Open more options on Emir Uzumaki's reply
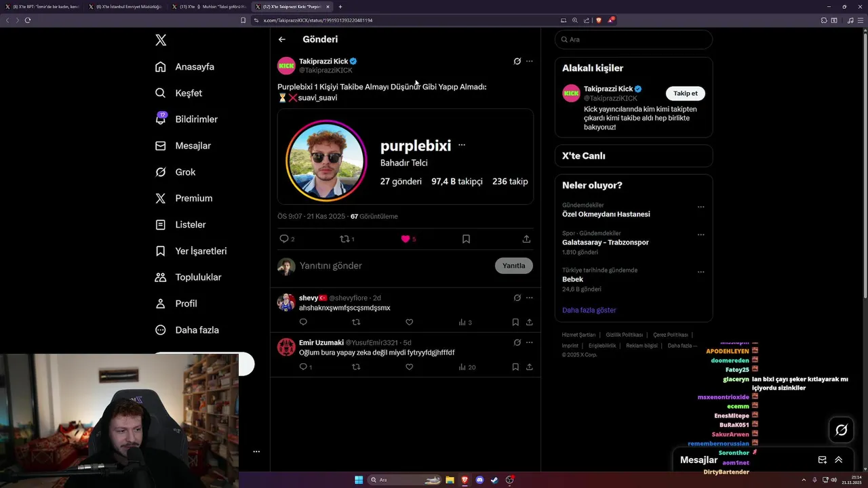Screen dimensions: 868x488 click(x=530, y=342)
